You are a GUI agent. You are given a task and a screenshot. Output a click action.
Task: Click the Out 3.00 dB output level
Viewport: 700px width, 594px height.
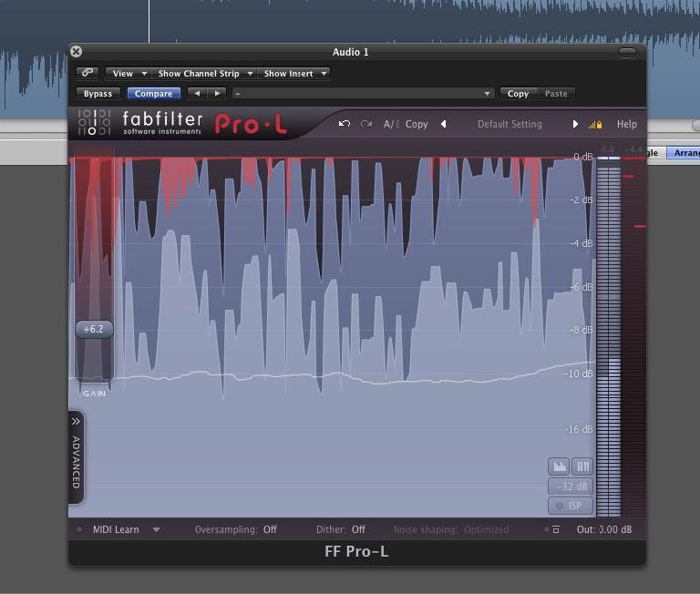(x=604, y=529)
